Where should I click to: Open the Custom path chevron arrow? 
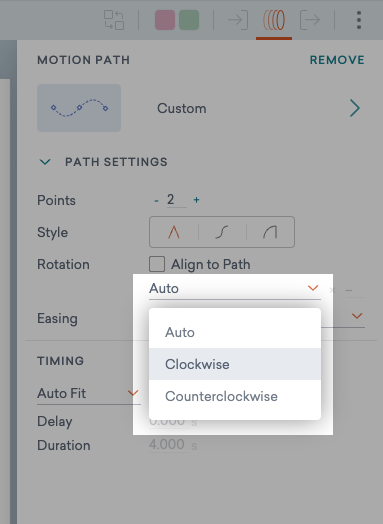tap(355, 108)
